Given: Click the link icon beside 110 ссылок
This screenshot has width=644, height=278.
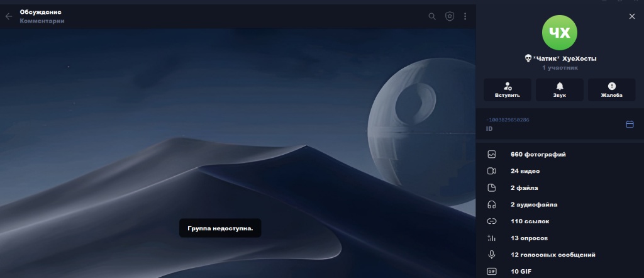Looking at the screenshot, I should (x=492, y=221).
